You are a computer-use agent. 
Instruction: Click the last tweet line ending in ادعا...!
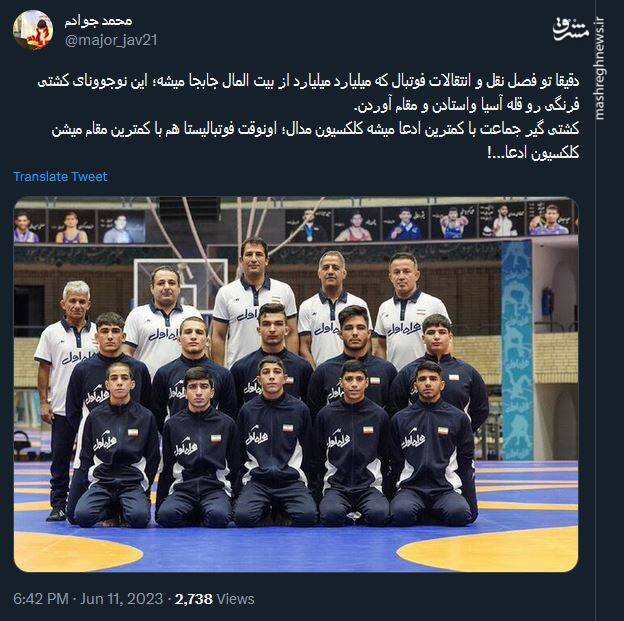[533, 153]
